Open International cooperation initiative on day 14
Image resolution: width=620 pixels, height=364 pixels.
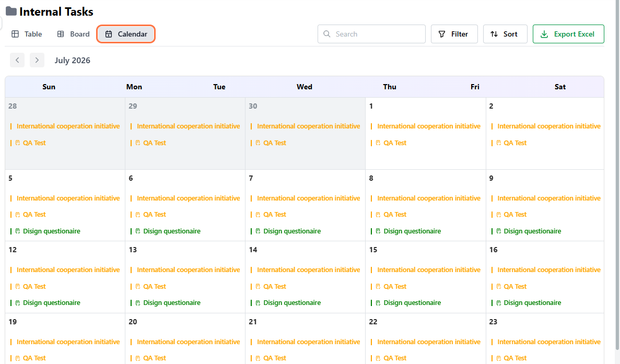click(308, 269)
